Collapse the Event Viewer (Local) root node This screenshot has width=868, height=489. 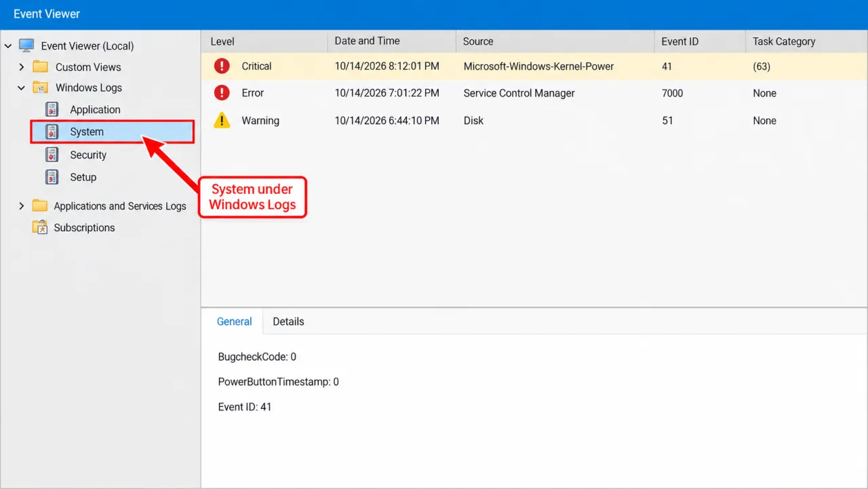coord(8,46)
